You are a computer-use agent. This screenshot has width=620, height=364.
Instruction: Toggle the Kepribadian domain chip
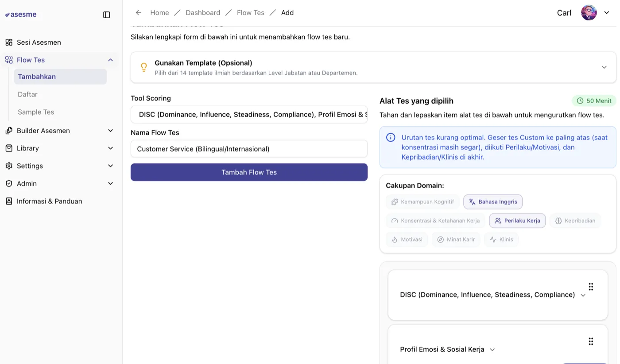point(575,221)
